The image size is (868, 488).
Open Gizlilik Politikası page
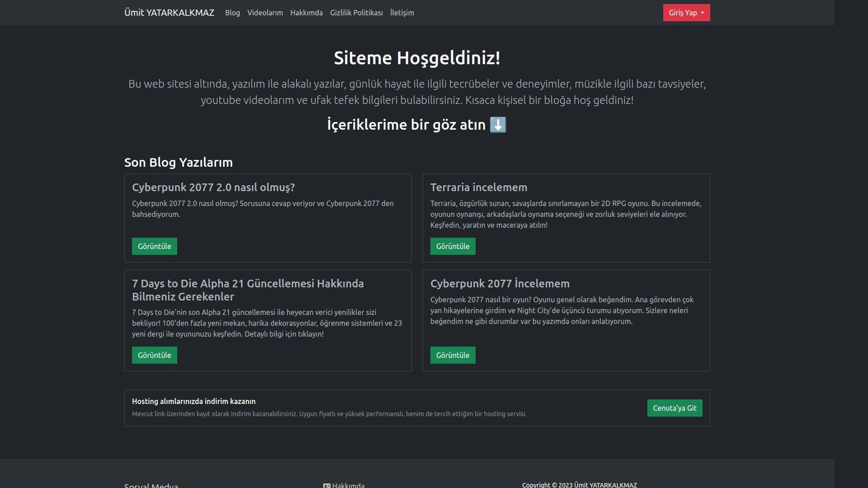tap(356, 13)
